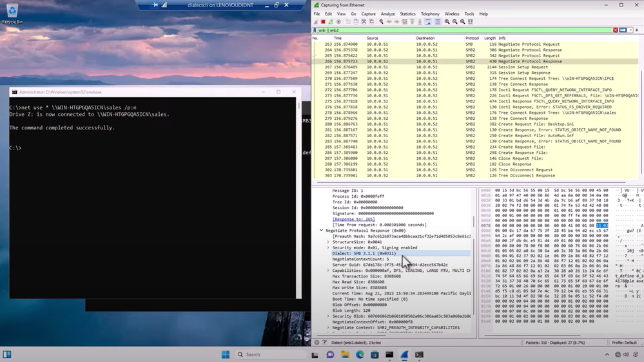Image resolution: width=644 pixels, height=362 pixels.
Task: Open the Telephony menu
Action: 430,14
